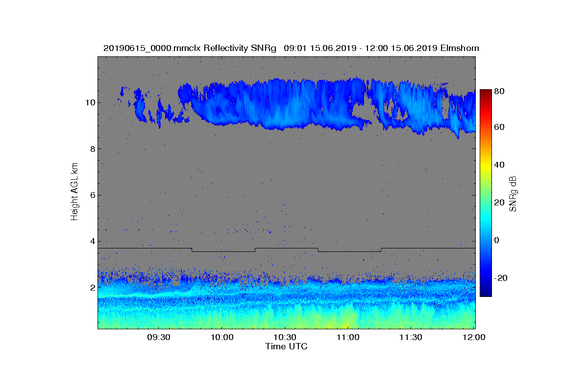Screen dimensions: 588x392
Task: Click the 11:00 time tick label
Action: tap(348, 337)
